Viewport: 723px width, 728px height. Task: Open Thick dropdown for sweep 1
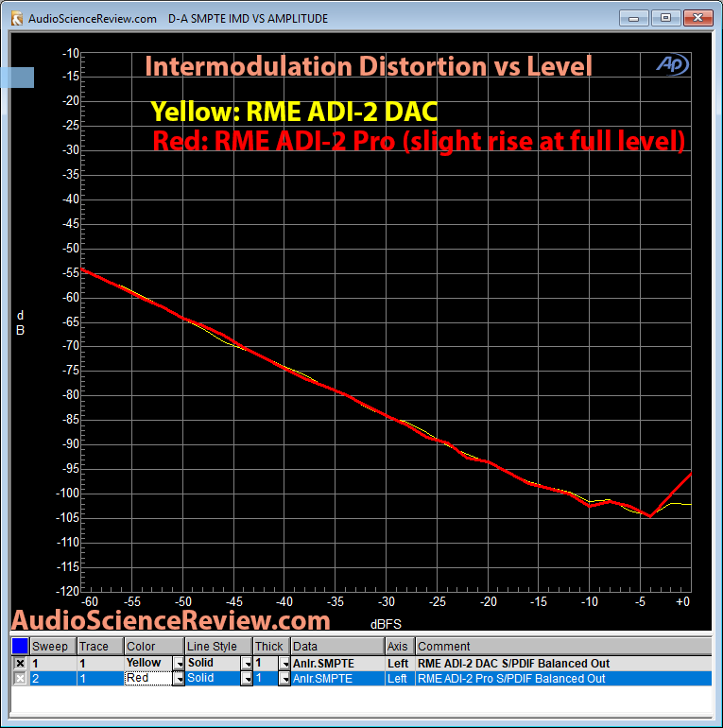[284, 664]
